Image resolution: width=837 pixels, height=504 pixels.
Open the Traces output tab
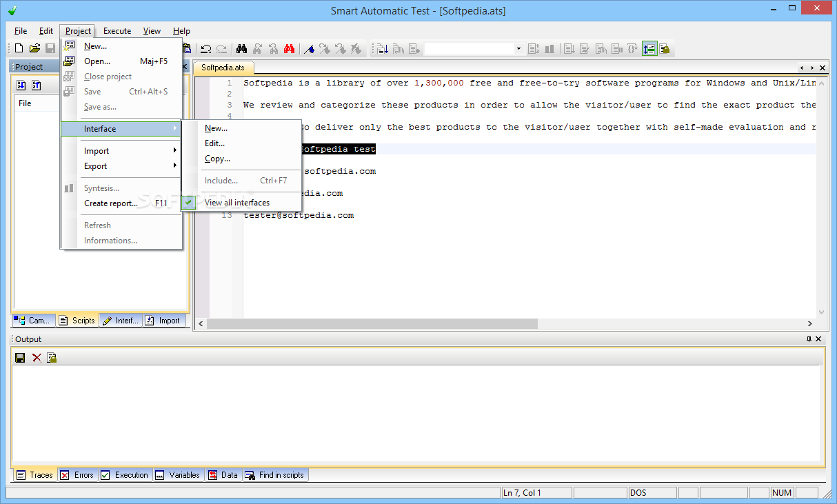(34, 475)
